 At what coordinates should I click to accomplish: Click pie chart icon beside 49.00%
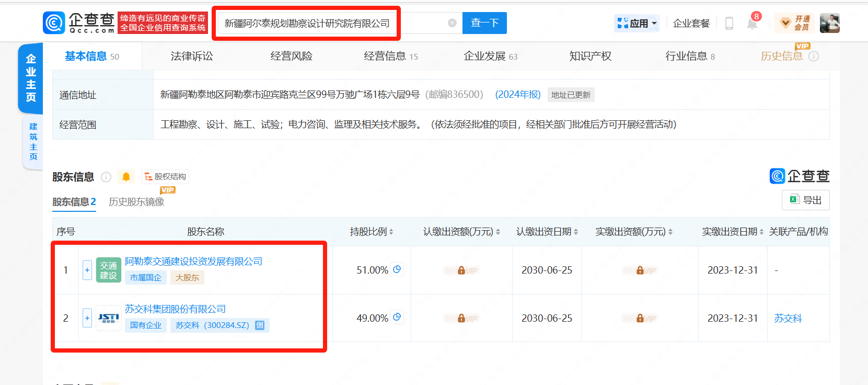tap(397, 317)
